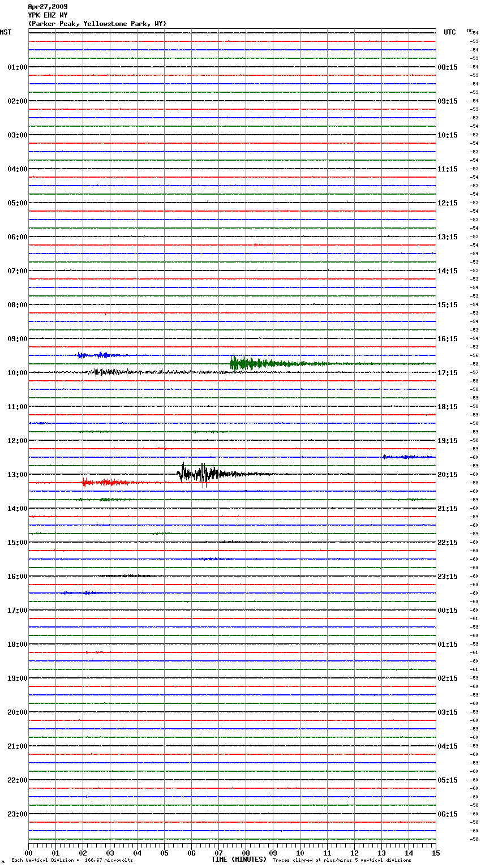Select the 15:00 MST row label
This screenshot has width=481, height=868.
(x=18, y=543)
